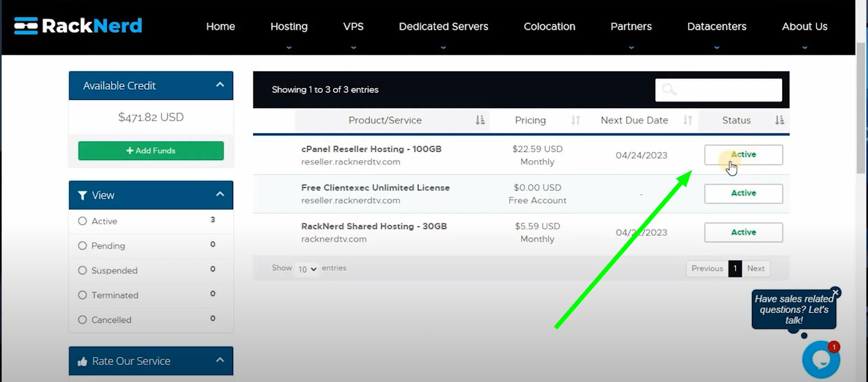This screenshot has height=382, width=868.
Task: Expand the Partners menu arrow
Action: [x=631, y=48]
